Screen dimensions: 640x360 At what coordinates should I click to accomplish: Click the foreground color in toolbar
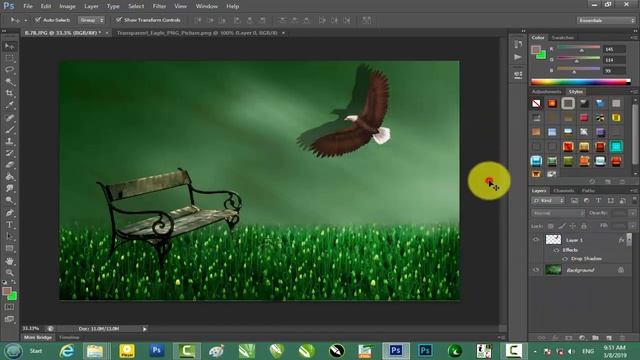7,291
